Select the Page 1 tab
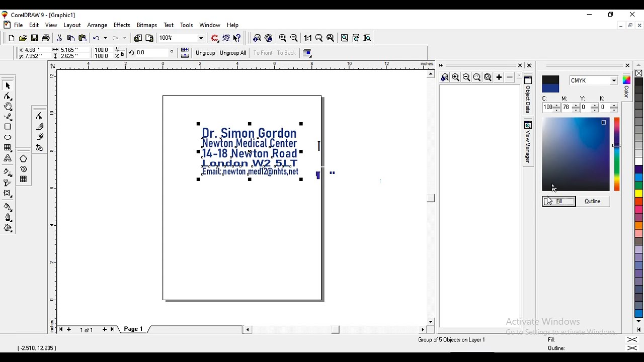This screenshot has height=362, width=644. coord(133,329)
